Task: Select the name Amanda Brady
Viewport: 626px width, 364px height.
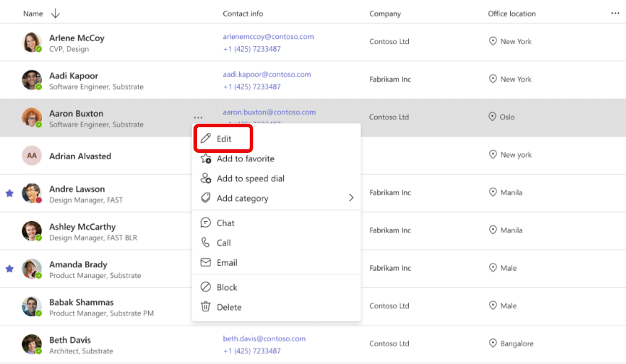Action: [x=78, y=264]
